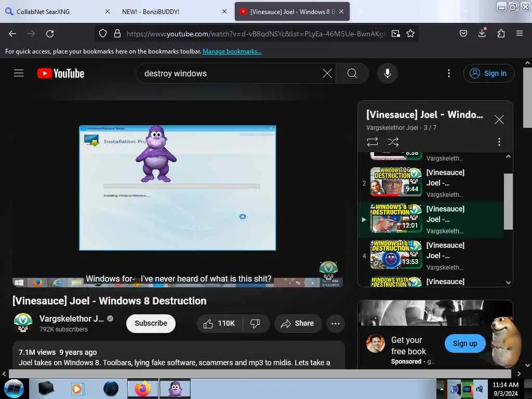Open the Vargskelethor Joel playlist link
532x399 pixels.
click(x=392, y=128)
